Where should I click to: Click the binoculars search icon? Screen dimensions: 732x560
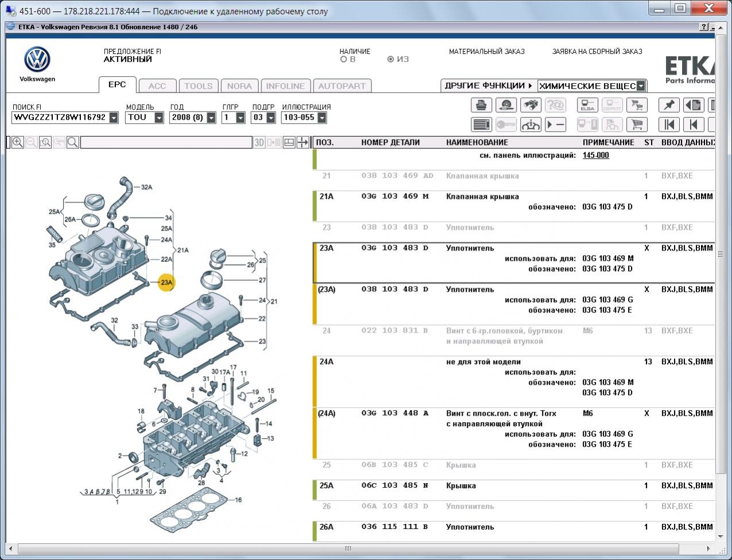click(531, 105)
